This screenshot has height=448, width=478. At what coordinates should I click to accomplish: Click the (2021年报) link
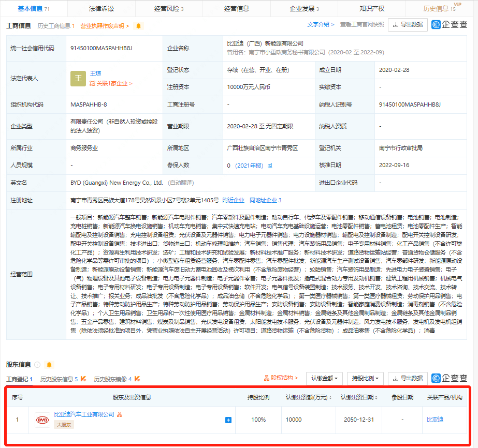click(x=249, y=166)
